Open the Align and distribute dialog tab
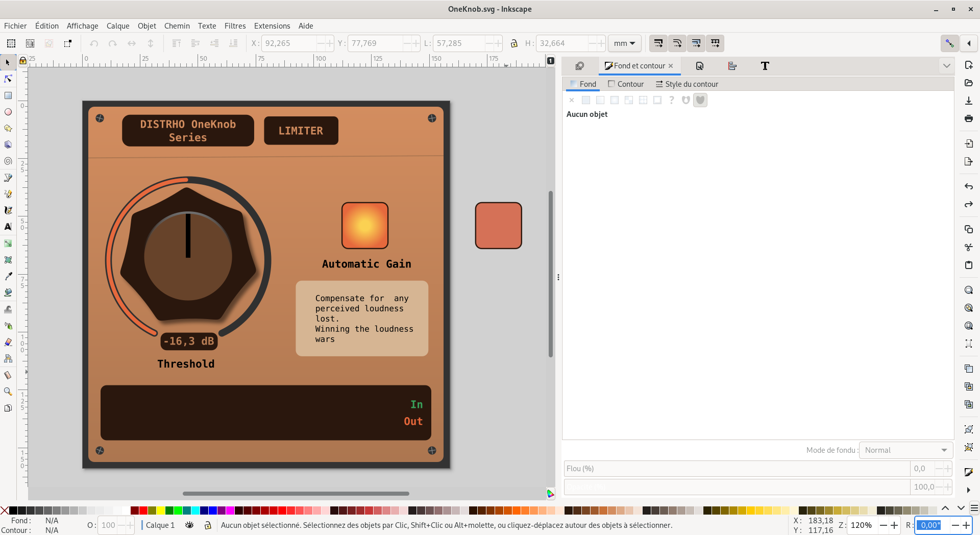This screenshot has width=980, height=535. 732,66
